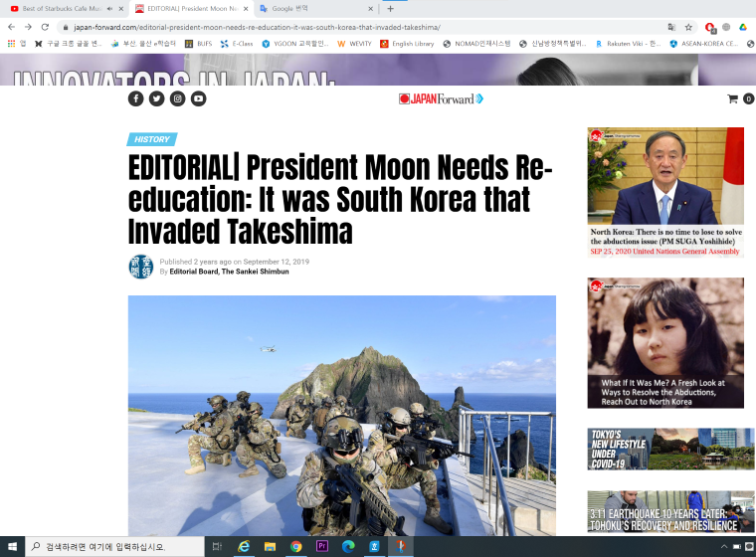Switch to Best of Starbucks Cafe Music tab
The image size is (756, 557).
point(60,8)
